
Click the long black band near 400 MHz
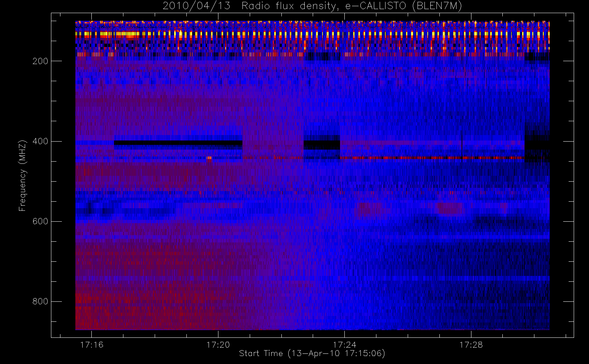pos(178,143)
